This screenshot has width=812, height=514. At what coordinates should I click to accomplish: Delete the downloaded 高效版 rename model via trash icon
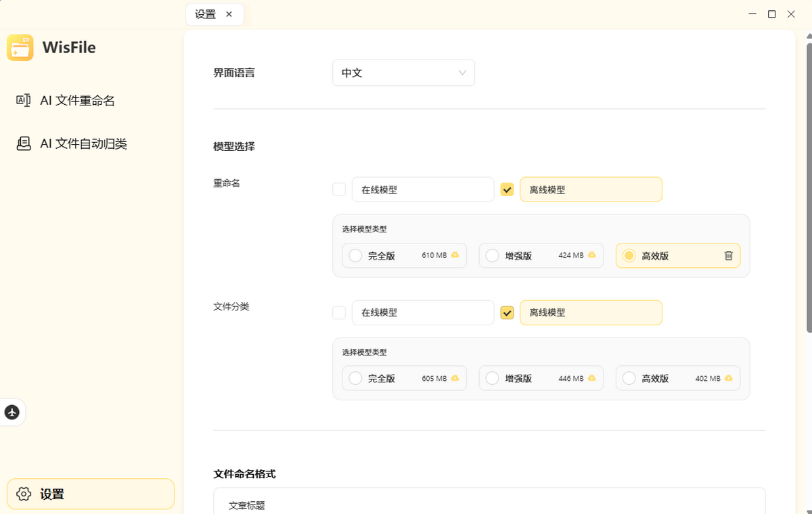pos(728,256)
